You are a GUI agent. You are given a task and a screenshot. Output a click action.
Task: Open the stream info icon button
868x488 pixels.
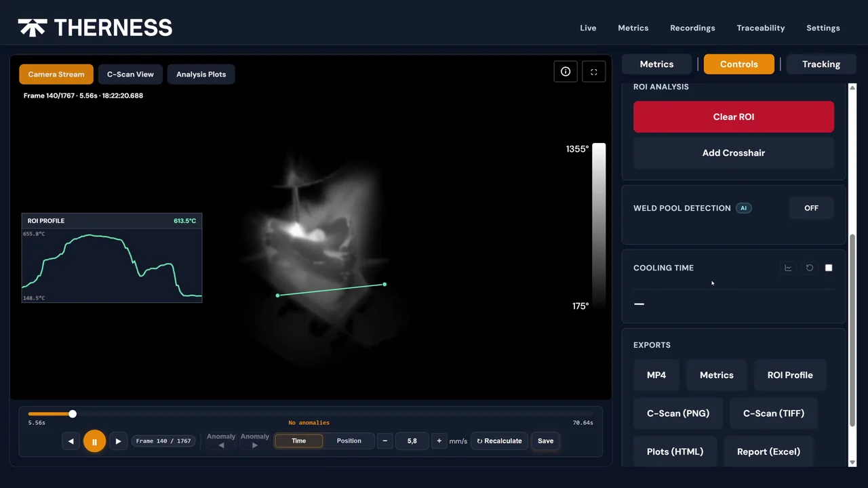[566, 72]
